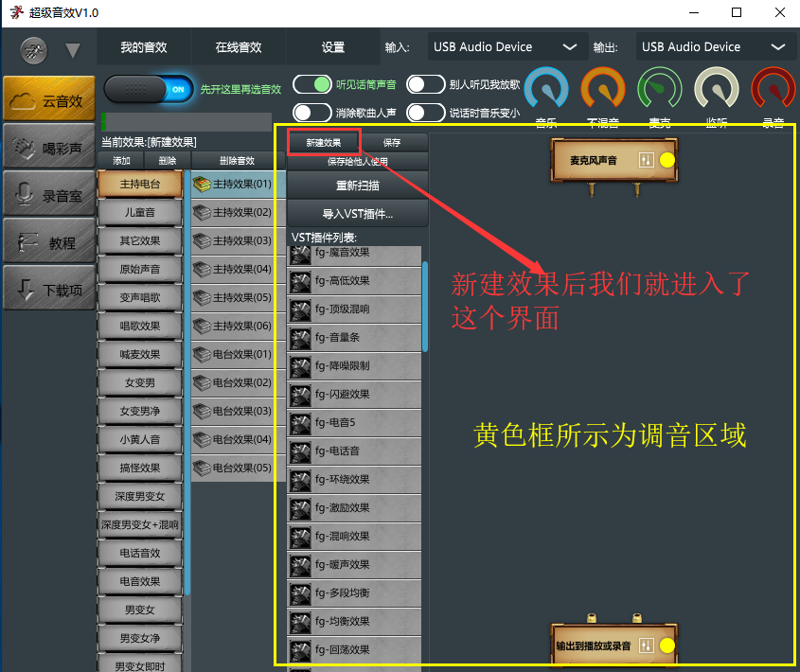
Task: Adjust the orange 不混音 knob
Action: coord(603,89)
